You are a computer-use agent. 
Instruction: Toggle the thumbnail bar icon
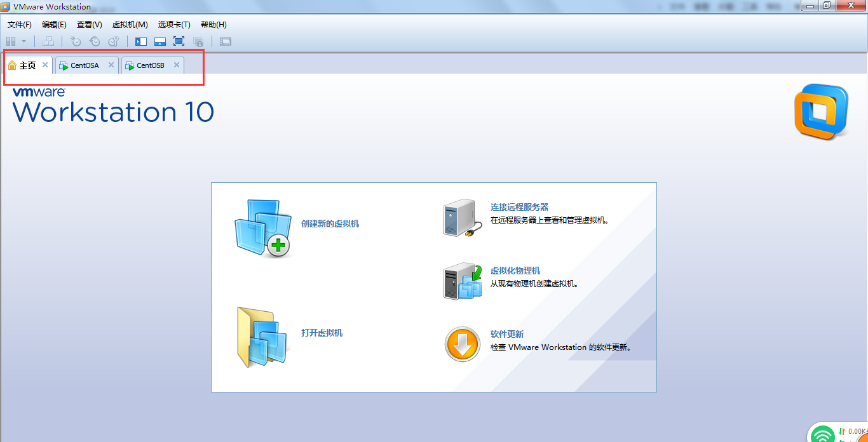pos(160,41)
